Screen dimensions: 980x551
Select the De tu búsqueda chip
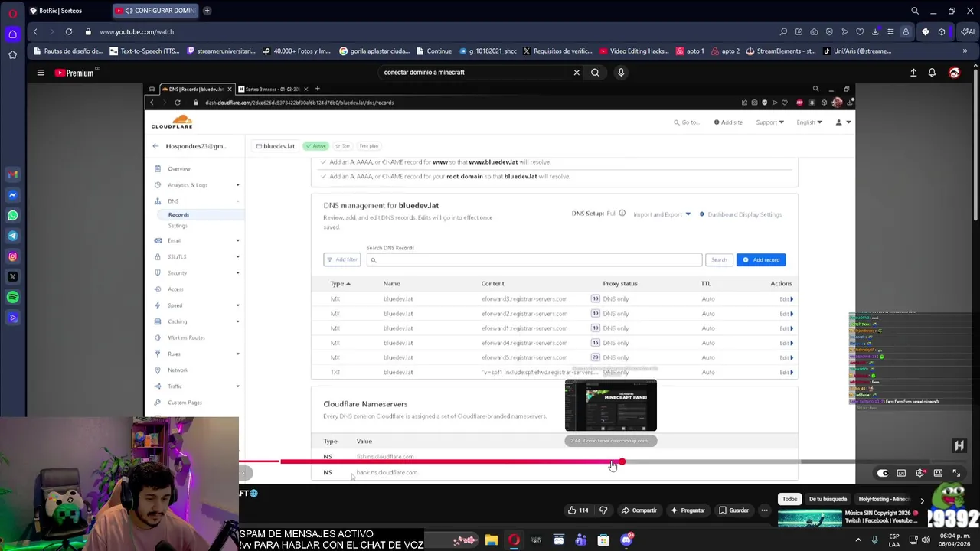(x=828, y=499)
